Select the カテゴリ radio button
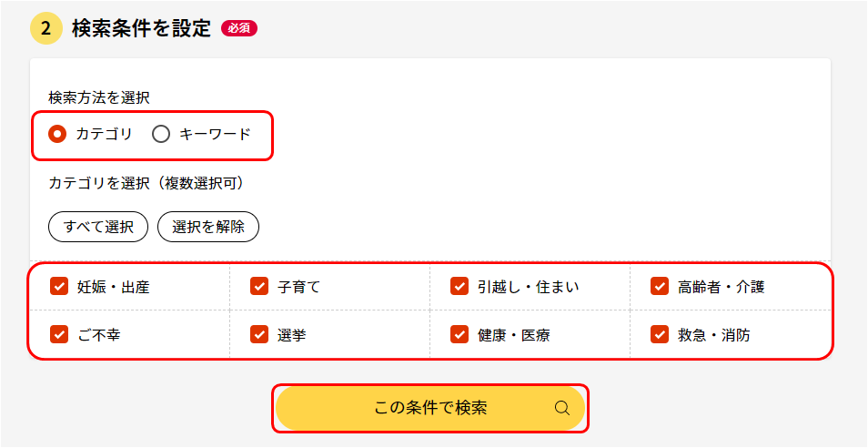 click(57, 134)
